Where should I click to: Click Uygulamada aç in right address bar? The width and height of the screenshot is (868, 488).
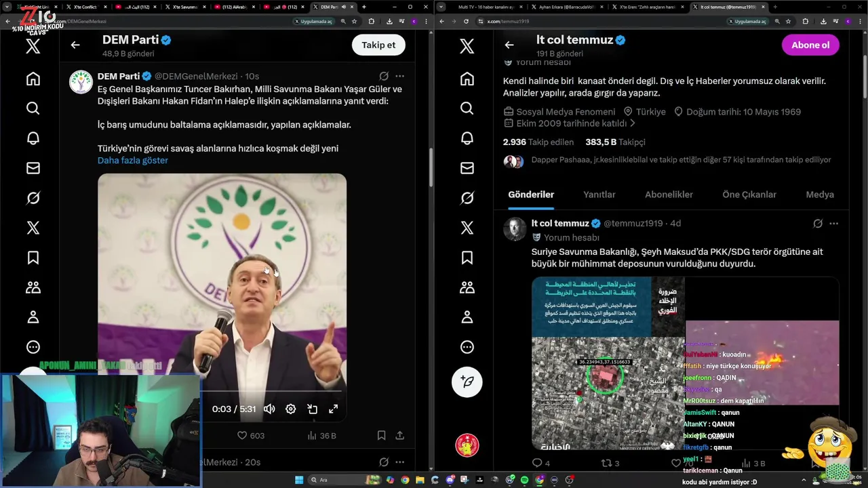pos(747,21)
